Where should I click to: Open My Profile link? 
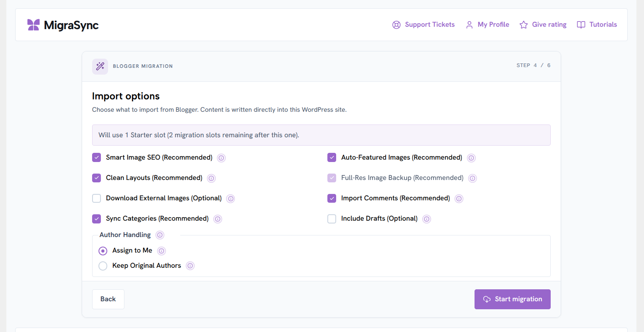(x=487, y=25)
